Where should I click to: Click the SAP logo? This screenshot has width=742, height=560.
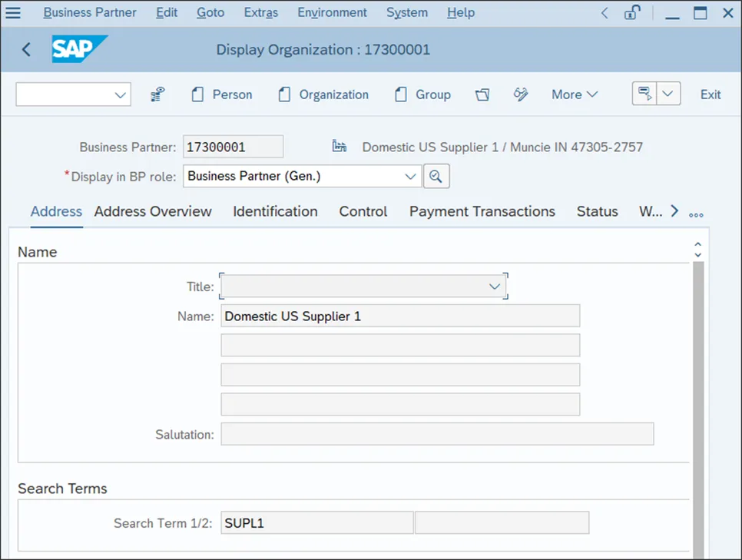point(80,48)
